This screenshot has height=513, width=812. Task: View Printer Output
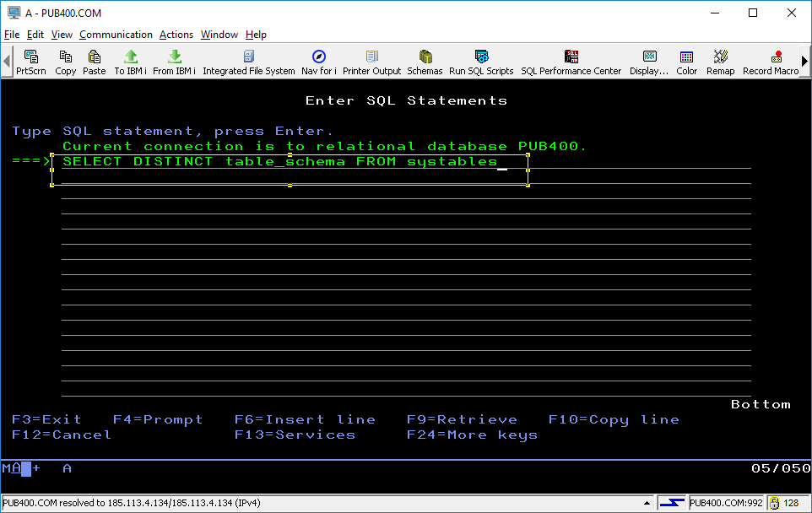(x=371, y=60)
